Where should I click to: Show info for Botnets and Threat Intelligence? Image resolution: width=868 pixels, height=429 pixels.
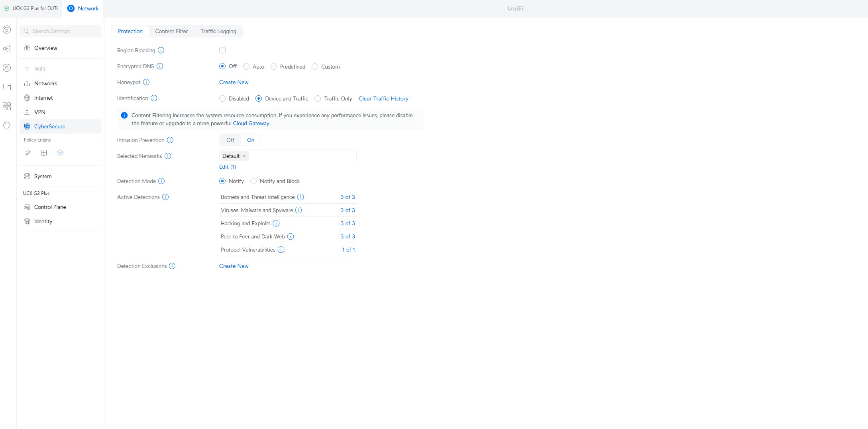(300, 197)
